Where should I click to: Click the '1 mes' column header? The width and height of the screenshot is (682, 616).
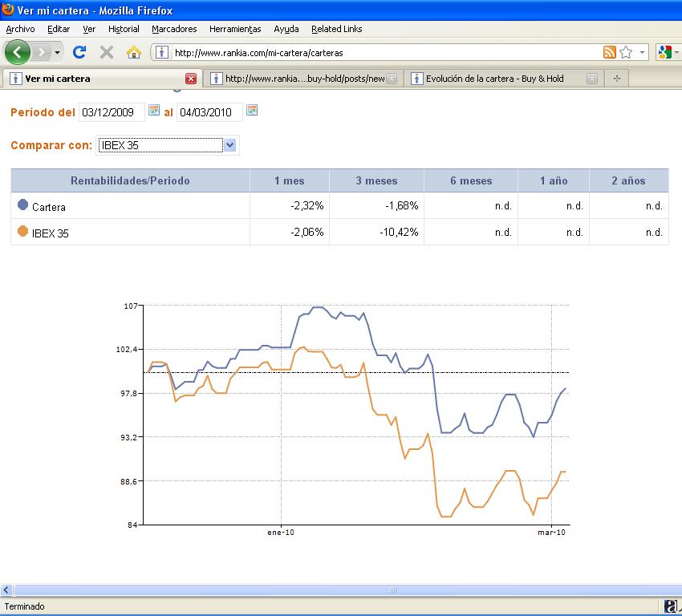(x=289, y=180)
